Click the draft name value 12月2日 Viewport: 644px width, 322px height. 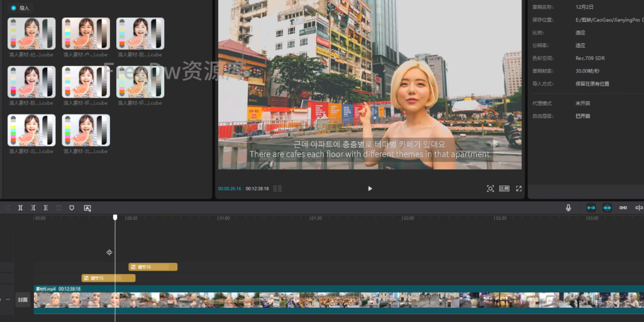point(584,7)
